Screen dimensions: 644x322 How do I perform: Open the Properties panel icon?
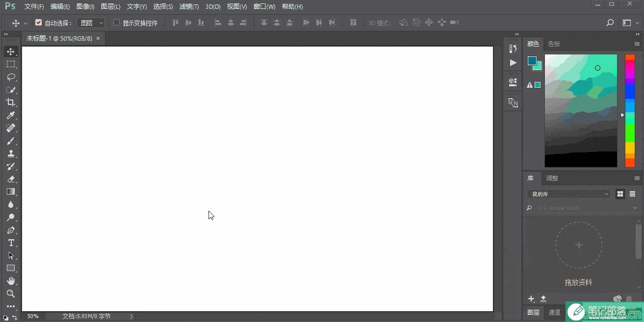pyautogui.click(x=513, y=82)
